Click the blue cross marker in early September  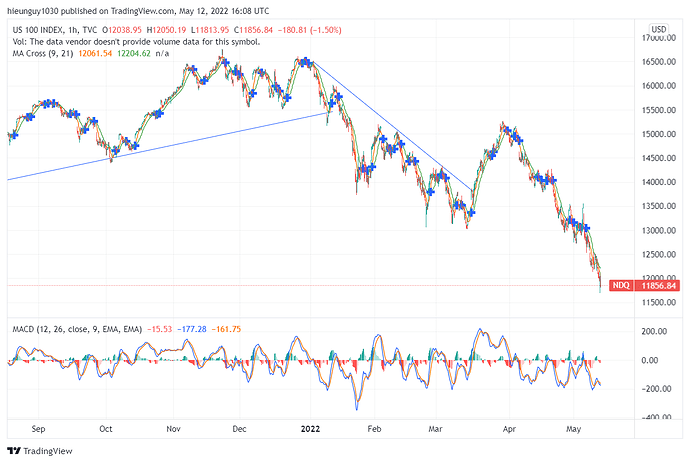pos(30,116)
